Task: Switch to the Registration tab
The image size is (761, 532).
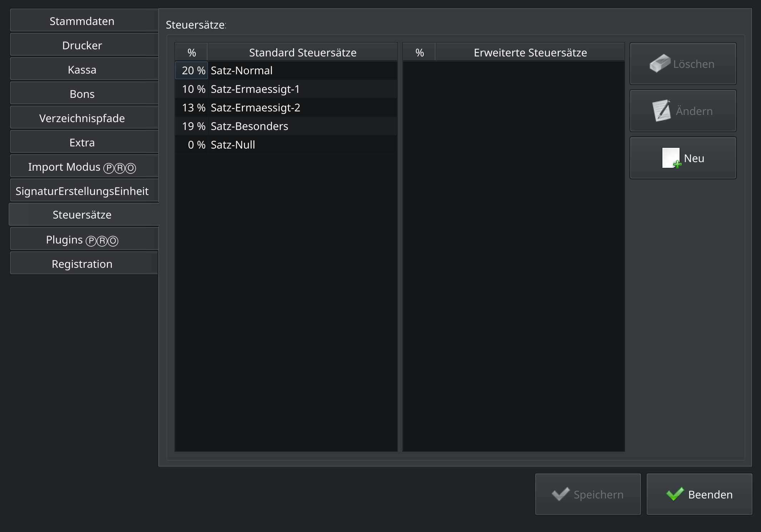Action: [x=84, y=264]
